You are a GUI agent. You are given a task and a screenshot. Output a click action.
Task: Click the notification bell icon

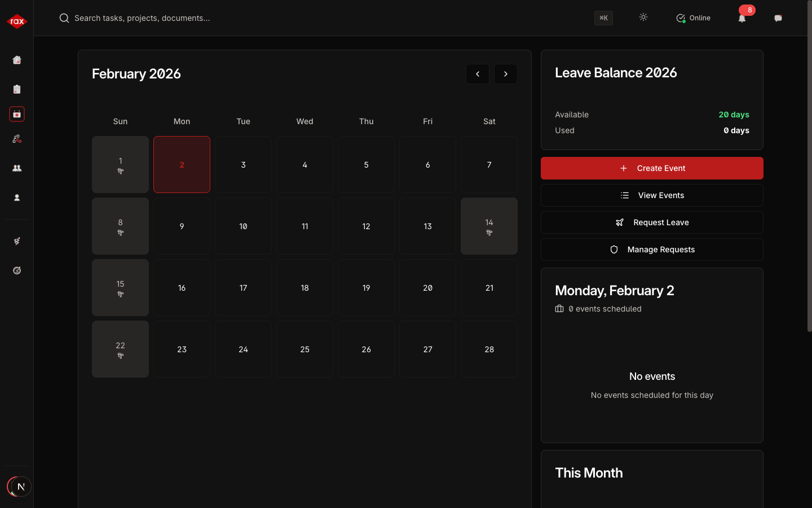pos(742,18)
